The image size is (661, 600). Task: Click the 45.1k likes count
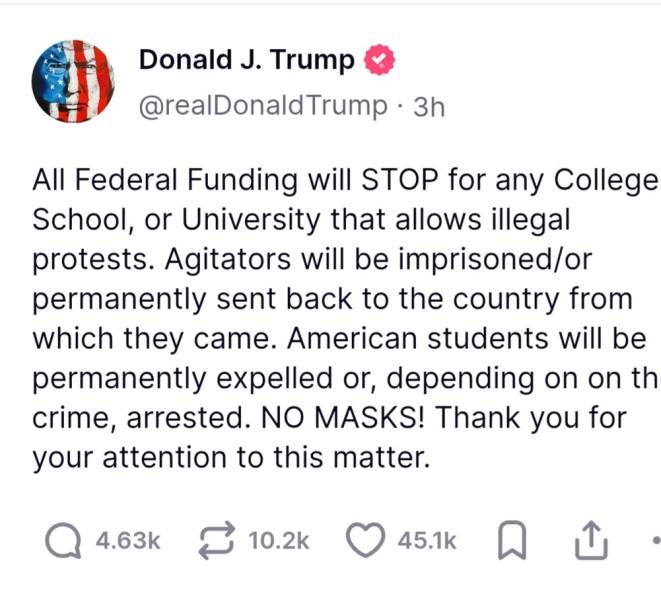point(427,541)
